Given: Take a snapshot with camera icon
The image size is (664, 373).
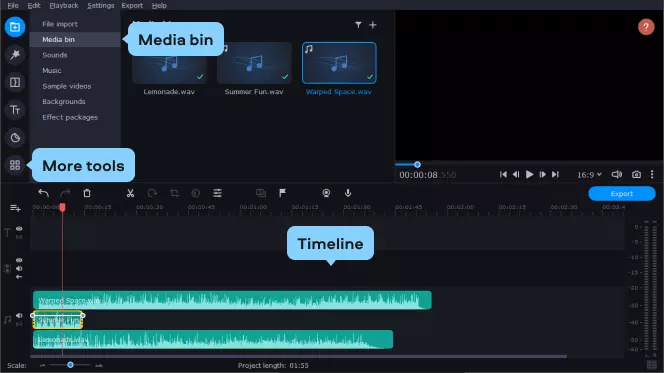Looking at the screenshot, I should (636, 174).
